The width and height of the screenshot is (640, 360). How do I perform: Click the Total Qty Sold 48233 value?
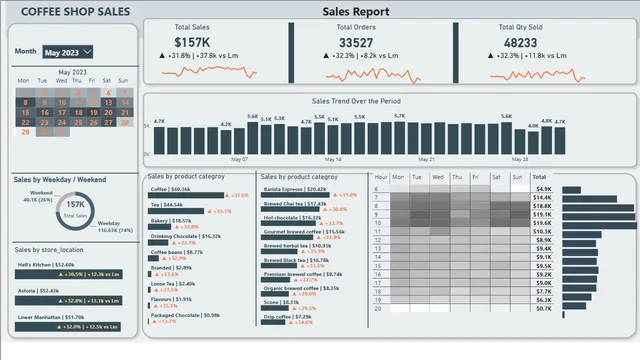click(520, 43)
